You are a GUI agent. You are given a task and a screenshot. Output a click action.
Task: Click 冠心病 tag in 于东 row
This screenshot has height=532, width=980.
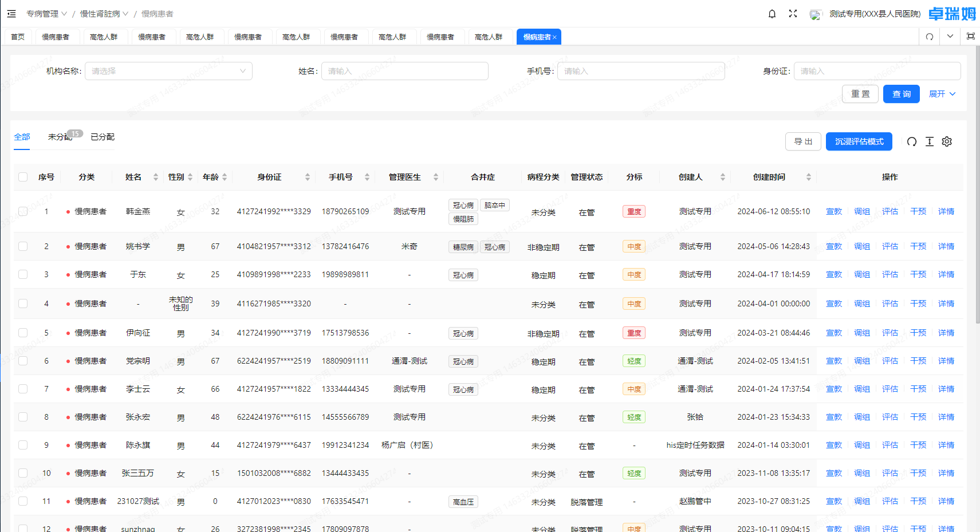pyautogui.click(x=463, y=275)
